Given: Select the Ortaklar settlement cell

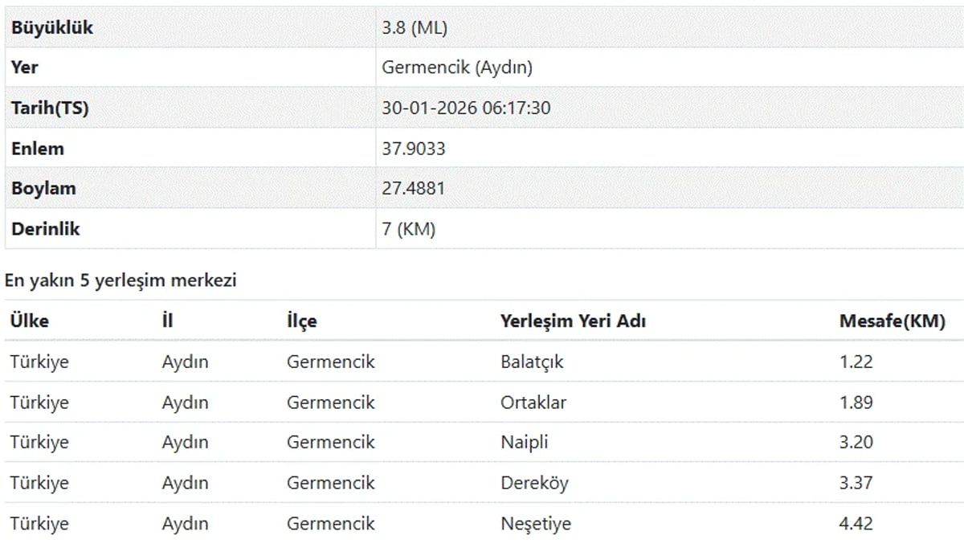Looking at the screenshot, I should point(533,403).
